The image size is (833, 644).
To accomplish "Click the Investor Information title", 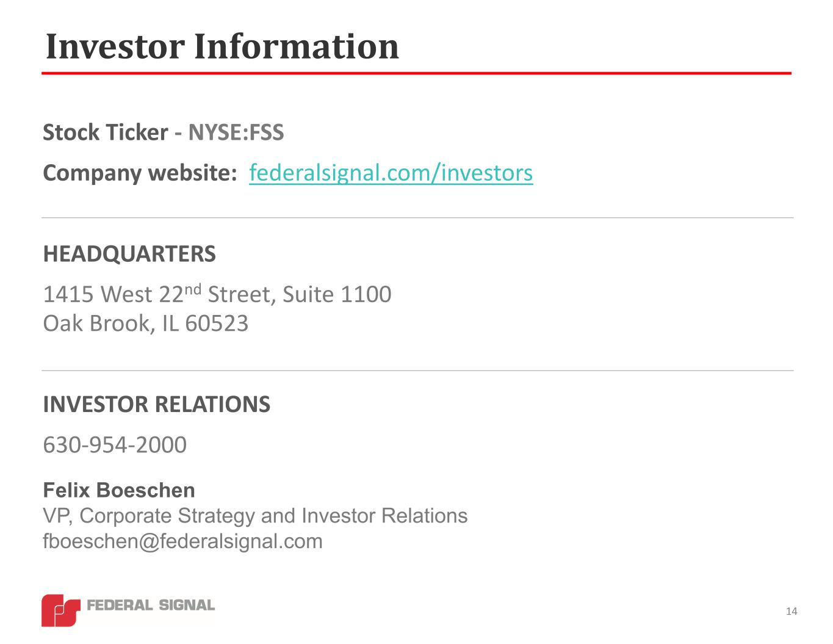I will coord(222,46).
